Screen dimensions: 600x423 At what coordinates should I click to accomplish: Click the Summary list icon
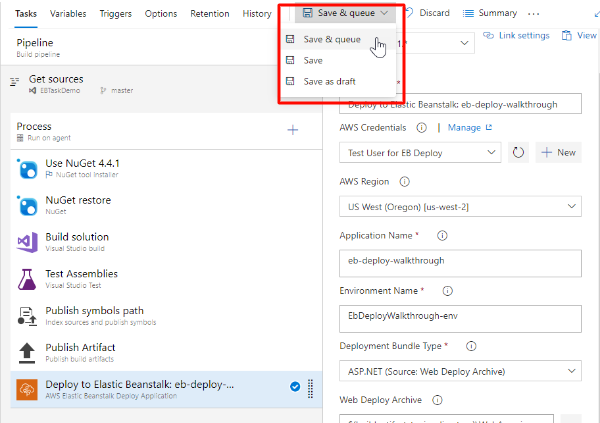[468, 14]
